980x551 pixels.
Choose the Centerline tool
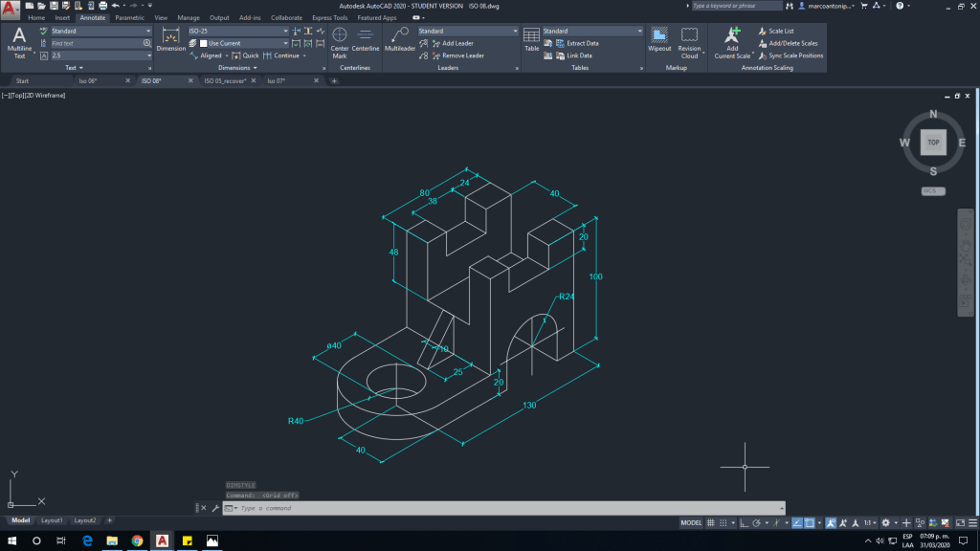coord(366,41)
